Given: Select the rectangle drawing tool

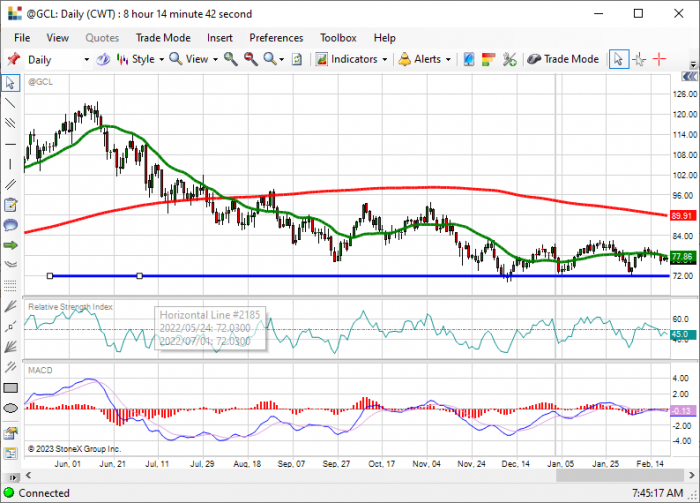Looking at the screenshot, I should tap(10, 388).
